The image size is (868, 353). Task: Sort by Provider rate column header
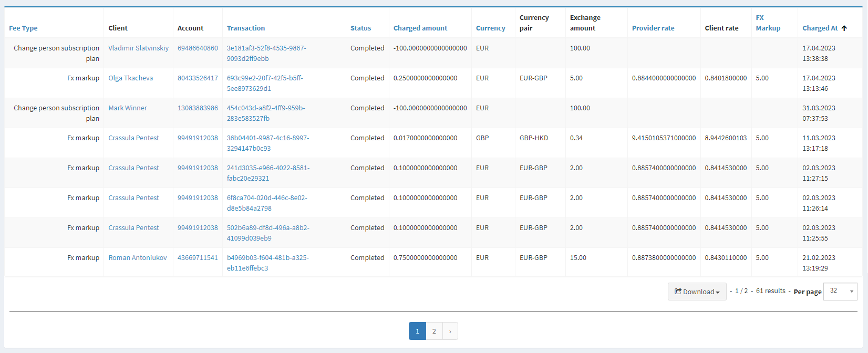(x=653, y=28)
